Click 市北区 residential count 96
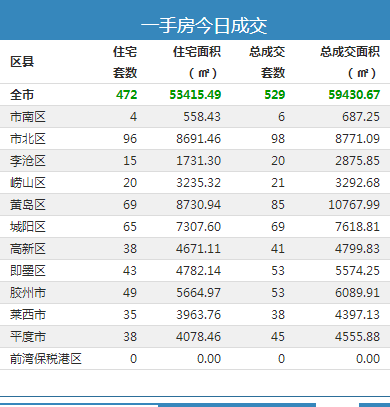Viewport: 390px width, 407px height. click(x=130, y=139)
